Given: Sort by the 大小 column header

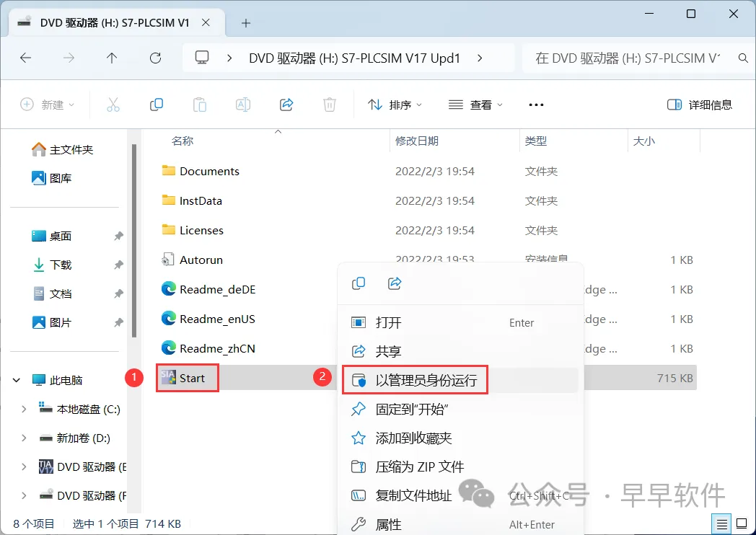Looking at the screenshot, I should pyautogui.click(x=644, y=141).
